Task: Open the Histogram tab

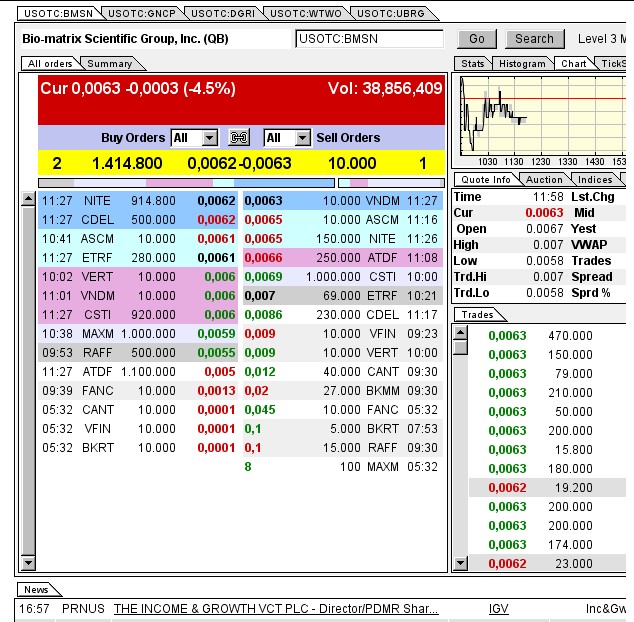Action: click(522, 63)
